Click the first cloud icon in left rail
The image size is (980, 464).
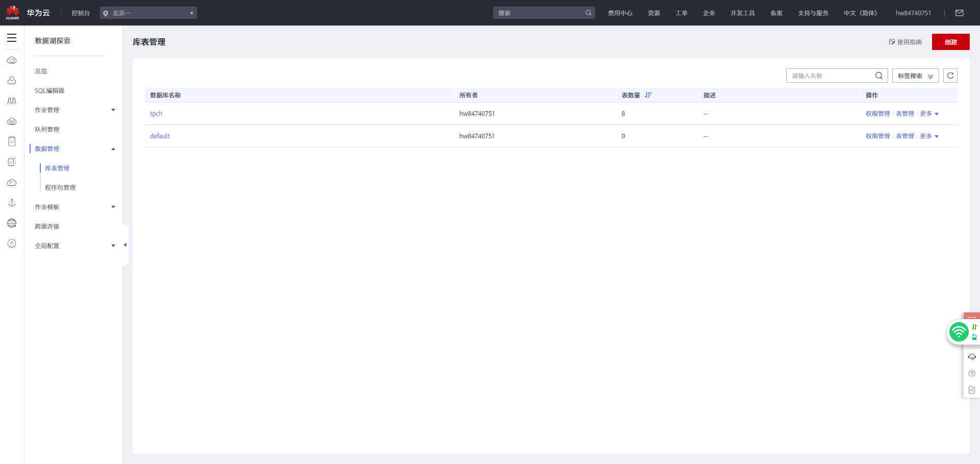12,60
